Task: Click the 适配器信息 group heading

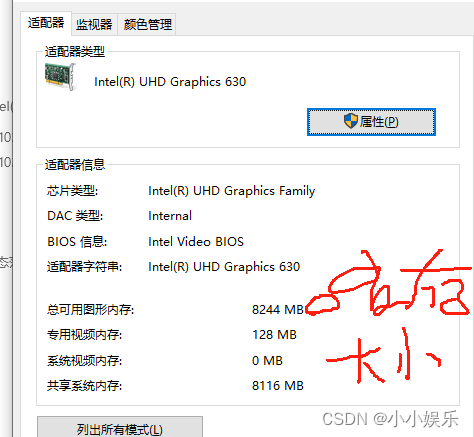Action: click(x=75, y=165)
